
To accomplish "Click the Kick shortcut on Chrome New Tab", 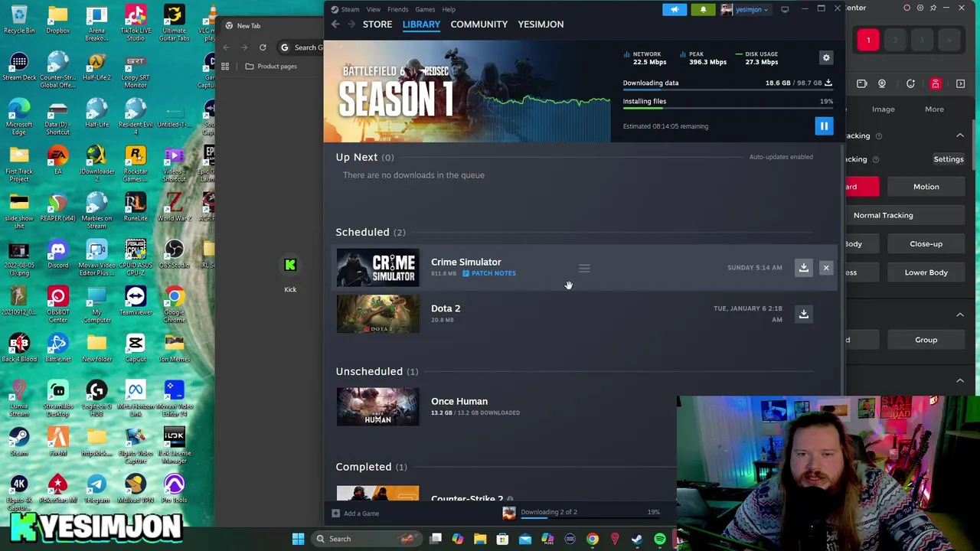I will click(x=290, y=274).
